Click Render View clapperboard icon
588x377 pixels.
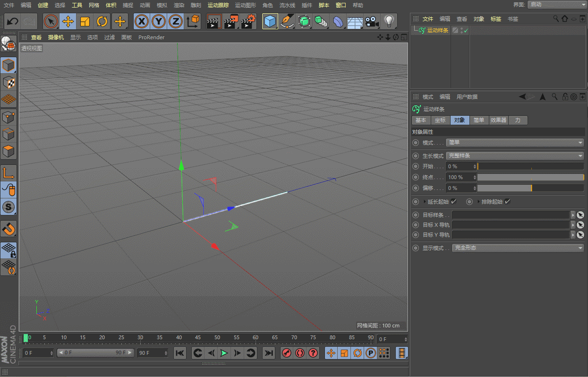tap(214, 21)
